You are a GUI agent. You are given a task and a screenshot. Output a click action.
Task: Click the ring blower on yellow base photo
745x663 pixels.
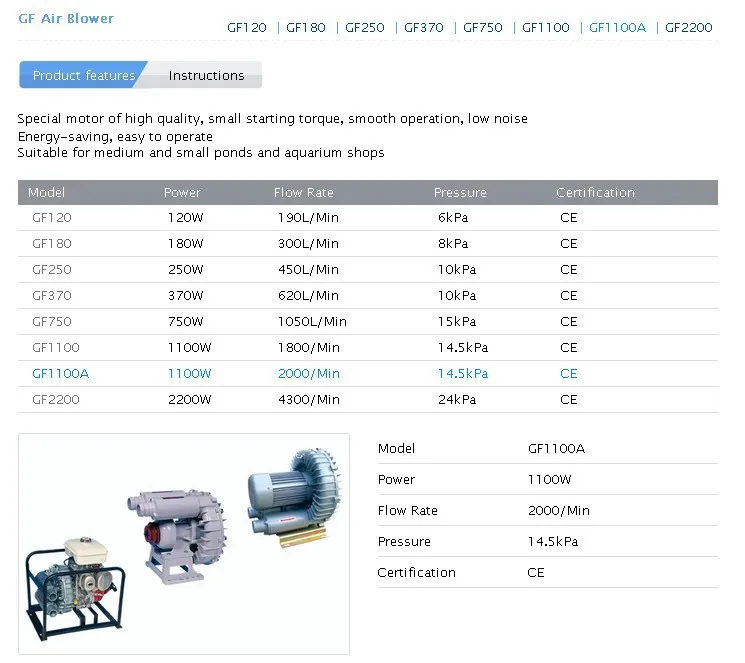click(294, 497)
